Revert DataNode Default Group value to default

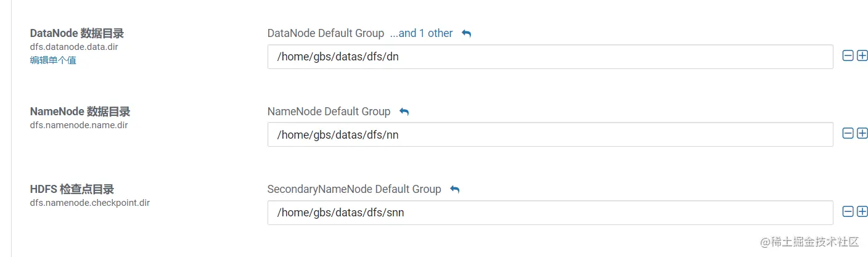click(467, 33)
